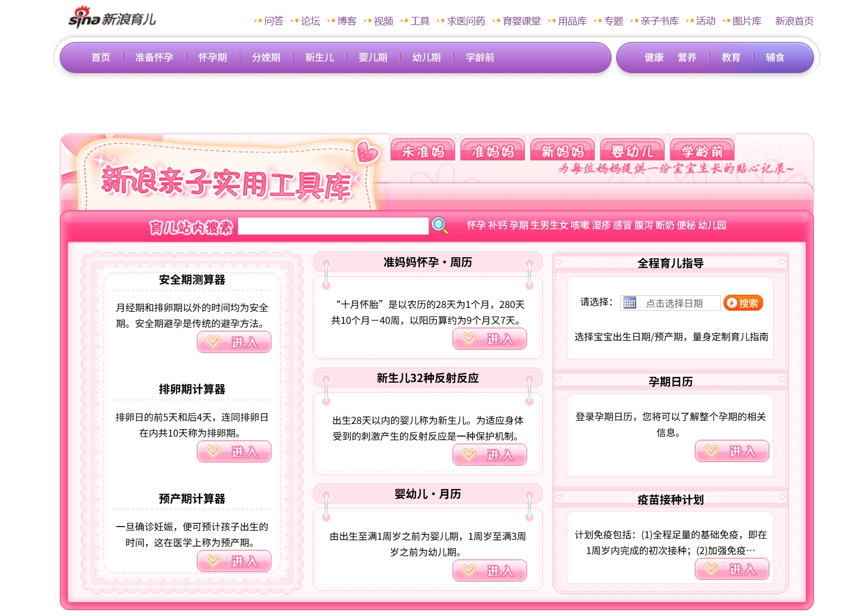Click the 怀孕 hot keyword
Viewport: 852px width, 616px height.
[x=476, y=225]
